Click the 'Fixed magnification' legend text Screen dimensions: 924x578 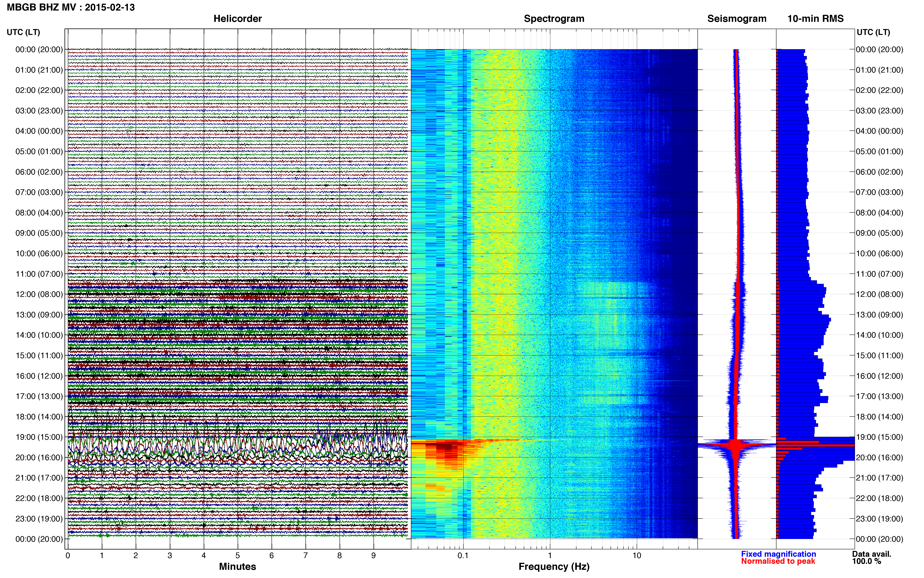click(x=778, y=554)
